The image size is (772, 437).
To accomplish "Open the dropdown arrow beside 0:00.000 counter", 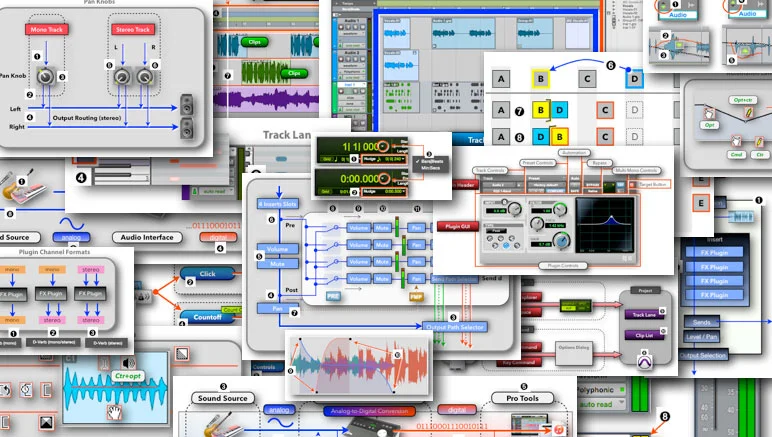I will click(384, 179).
